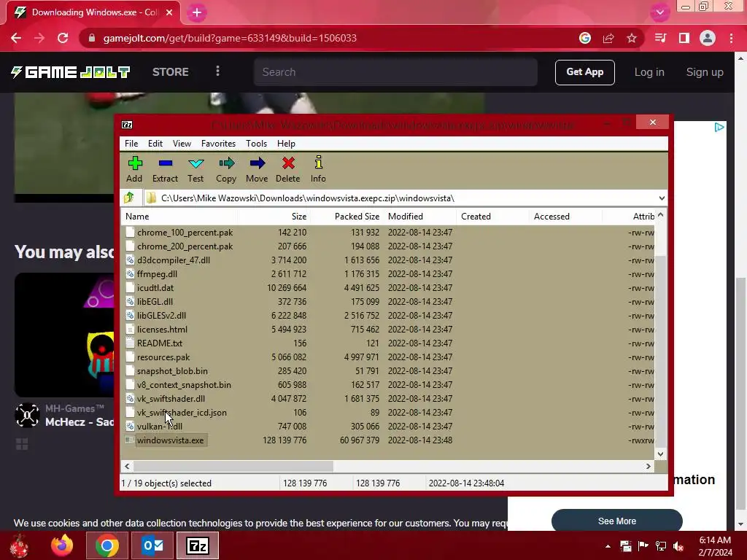
Task: Select libEGL.dll in the archive
Action: 155,301
